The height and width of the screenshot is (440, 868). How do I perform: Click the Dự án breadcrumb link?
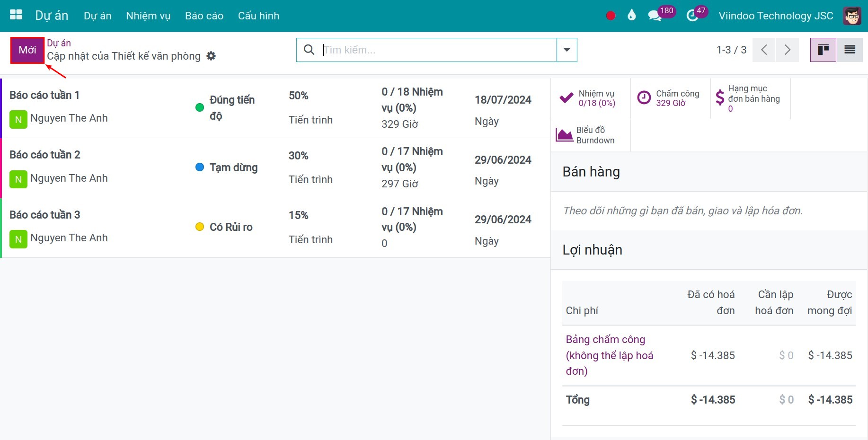(x=59, y=43)
